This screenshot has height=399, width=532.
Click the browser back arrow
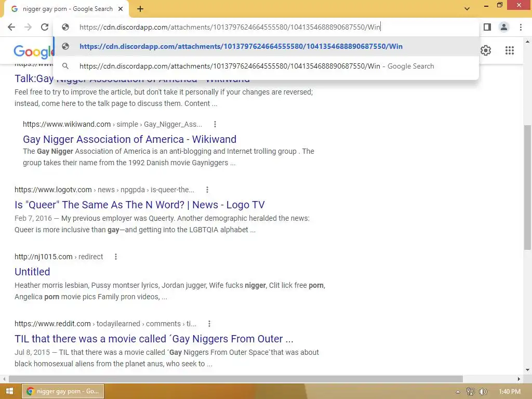[x=11, y=27]
